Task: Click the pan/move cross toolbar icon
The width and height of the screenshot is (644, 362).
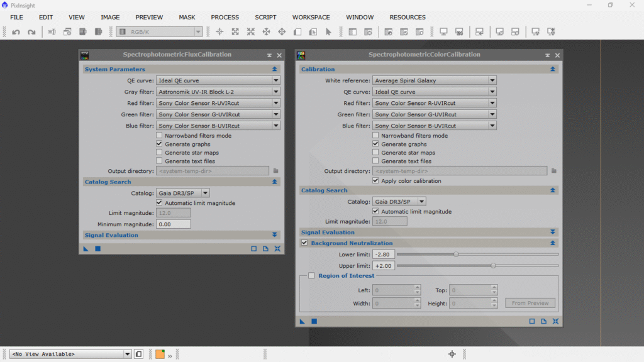Action: tap(282, 32)
